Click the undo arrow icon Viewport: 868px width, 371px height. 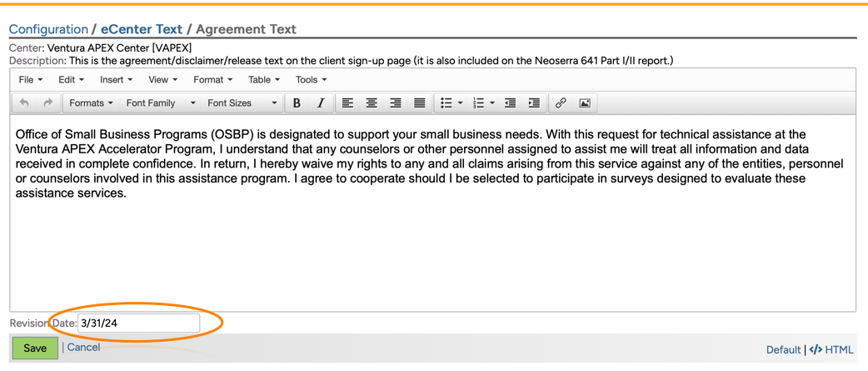[x=24, y=103]
